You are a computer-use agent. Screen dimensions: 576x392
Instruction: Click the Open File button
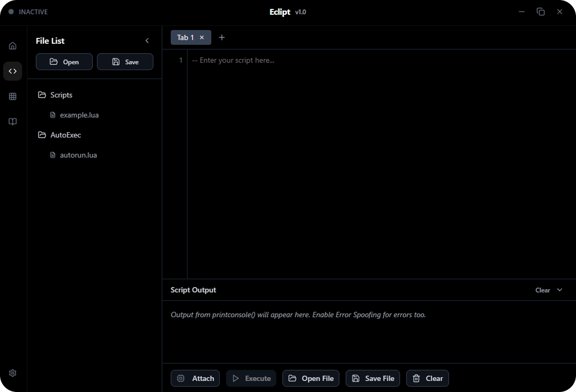[x=311, y=378]
